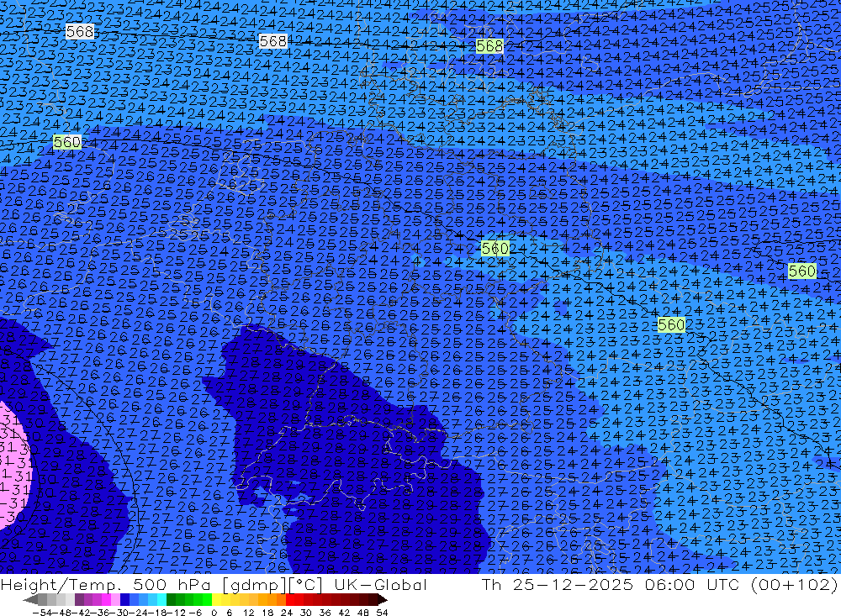This screenshot has width=841, height=616.
Task: Click the dark maroon right arrow end of legend
Action: coord(382,600)
